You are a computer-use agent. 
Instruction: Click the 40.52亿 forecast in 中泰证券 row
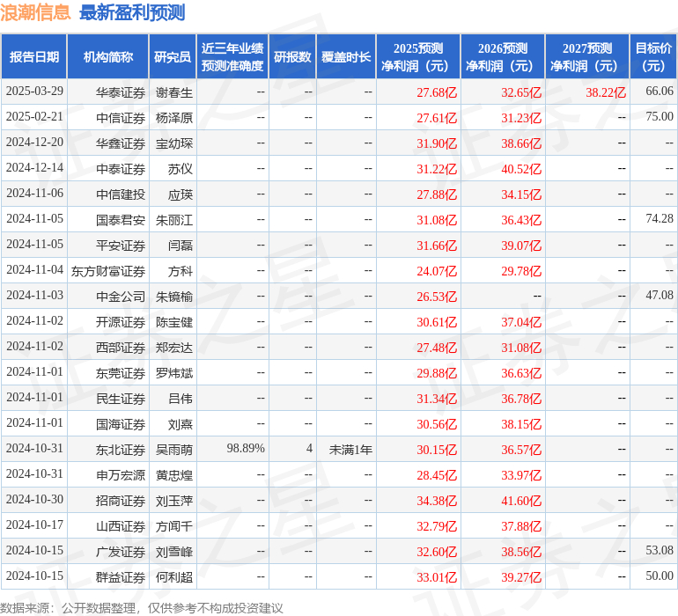coord(521,169)
